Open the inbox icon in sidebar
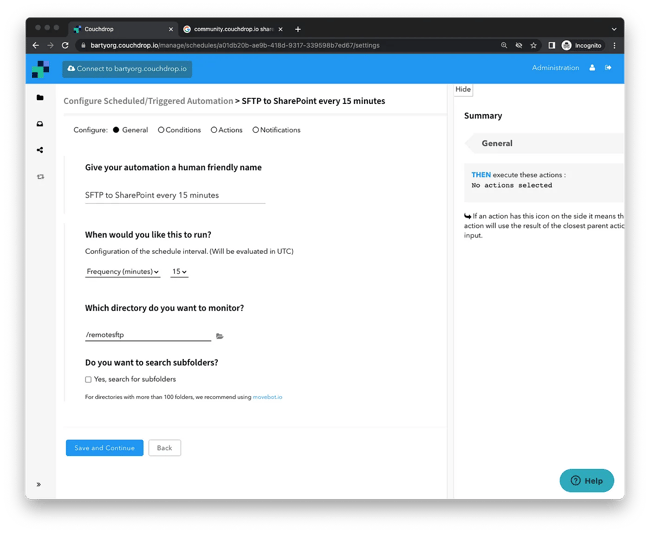This screenshot has height=533, width=650. point(40,124)
